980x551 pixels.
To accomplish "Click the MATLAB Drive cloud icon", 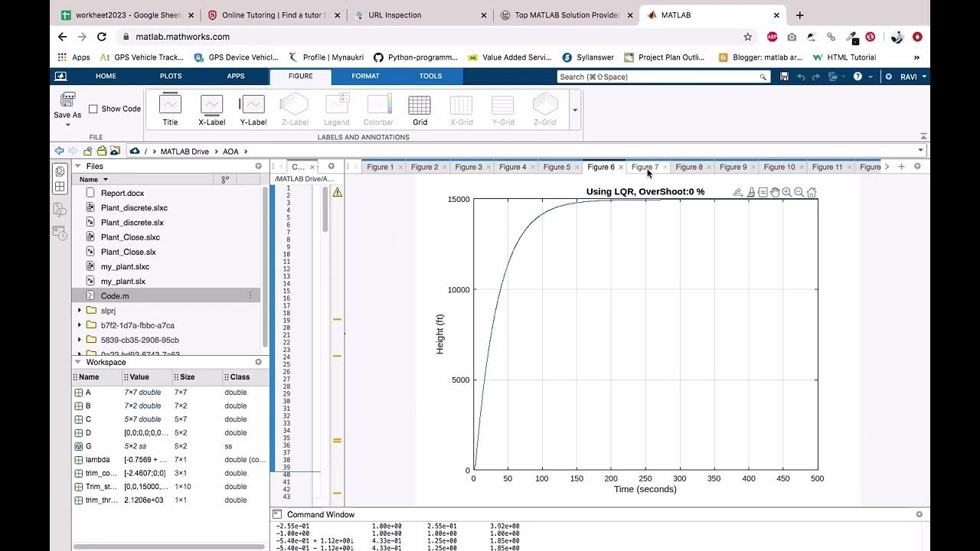I will coord(135,151).
